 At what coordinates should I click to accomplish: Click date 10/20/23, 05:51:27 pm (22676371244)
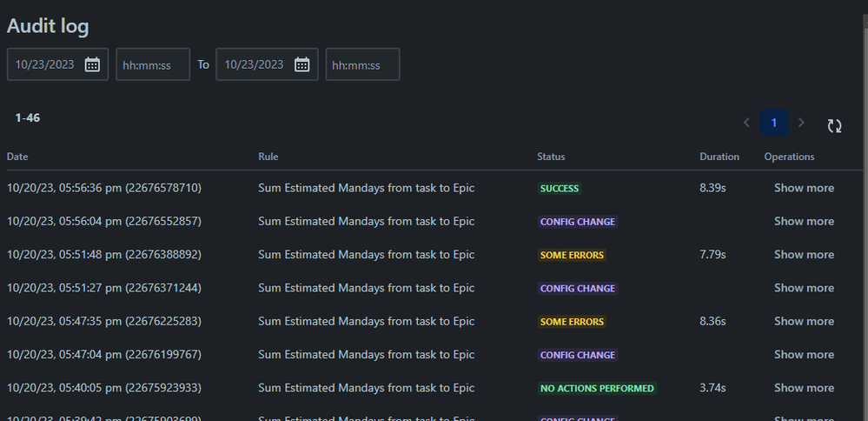104,288
